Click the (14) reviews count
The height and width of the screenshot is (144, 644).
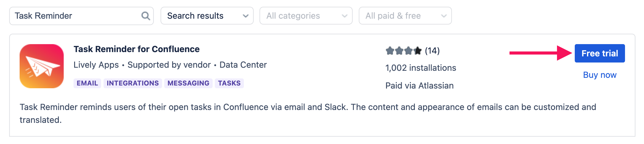point(432,51)
